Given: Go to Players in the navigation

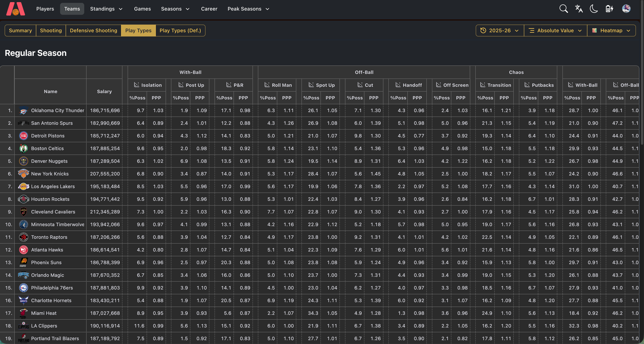Looking at the screenshot, I should (x=45, y=9).
